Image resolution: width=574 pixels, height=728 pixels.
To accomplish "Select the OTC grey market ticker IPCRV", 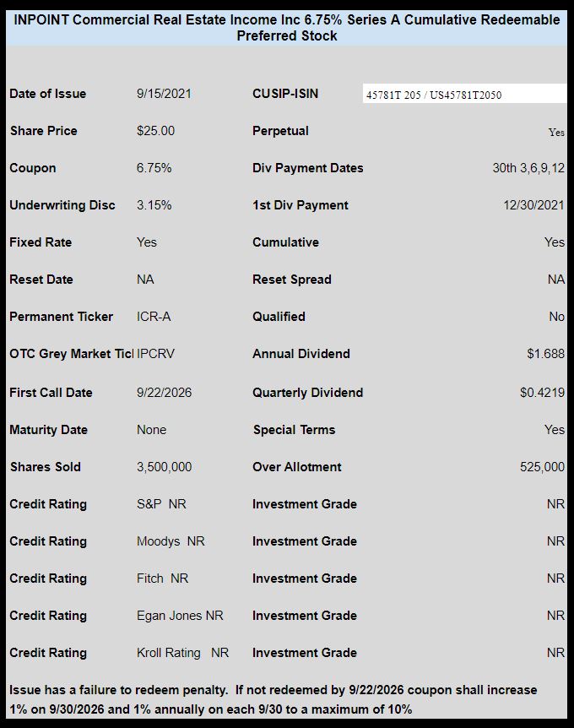I will [156, 354].
